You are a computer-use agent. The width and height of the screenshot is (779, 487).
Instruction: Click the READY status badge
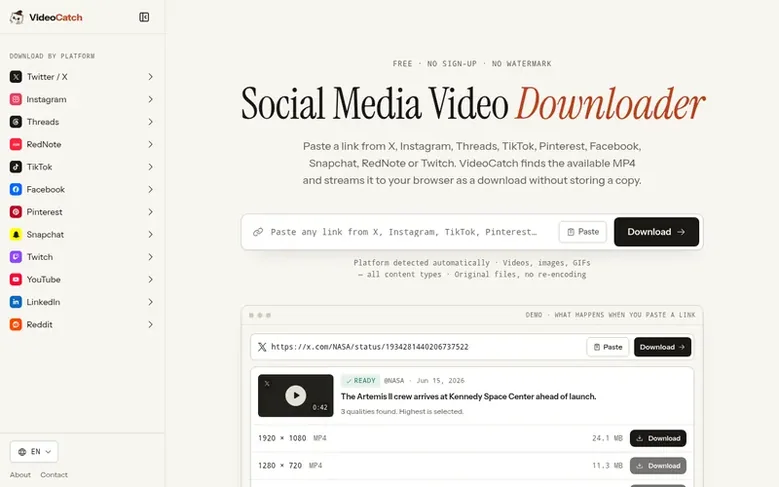click(x=360, y=381)
